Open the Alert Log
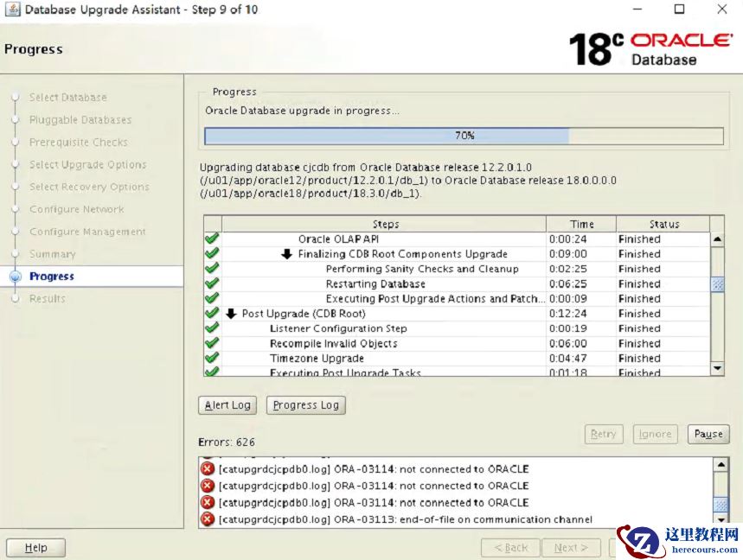 tap(227, 405)
